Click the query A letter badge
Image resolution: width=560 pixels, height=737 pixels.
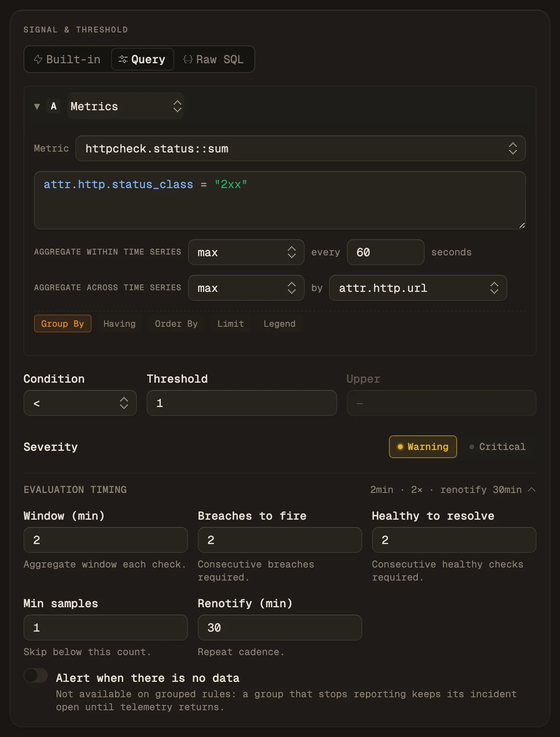(x=53, y=106)
